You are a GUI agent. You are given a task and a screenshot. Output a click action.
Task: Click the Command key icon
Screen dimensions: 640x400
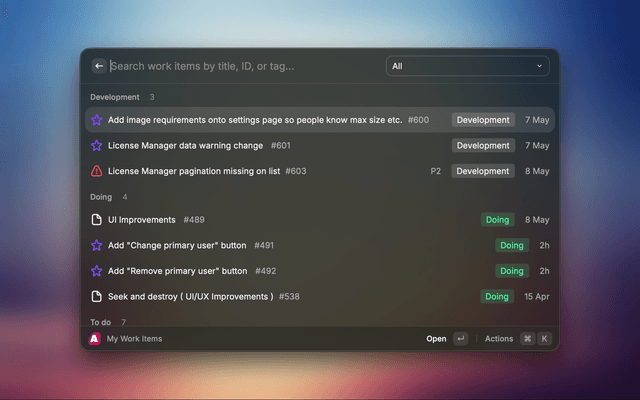[x=527, y=338]
